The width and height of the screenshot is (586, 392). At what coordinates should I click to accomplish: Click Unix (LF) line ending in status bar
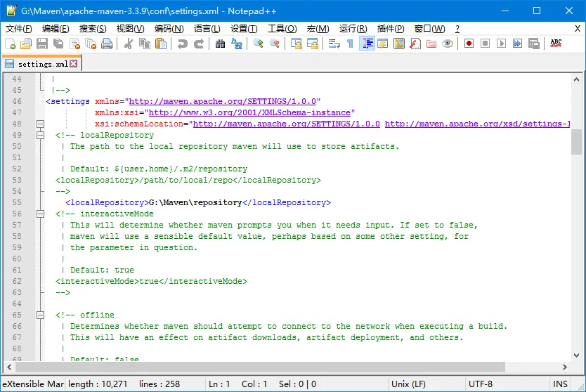pyautogui.click(x=408, y=384)
